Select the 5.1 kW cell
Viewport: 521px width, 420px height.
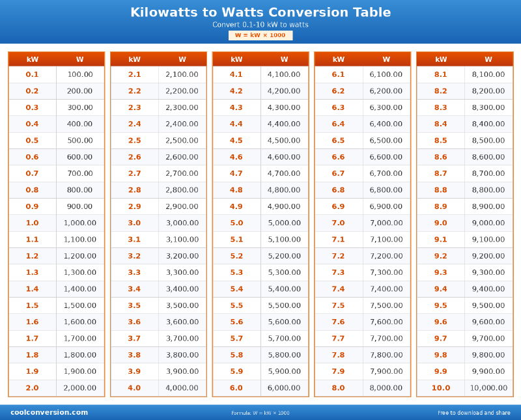tap(236, 239)
